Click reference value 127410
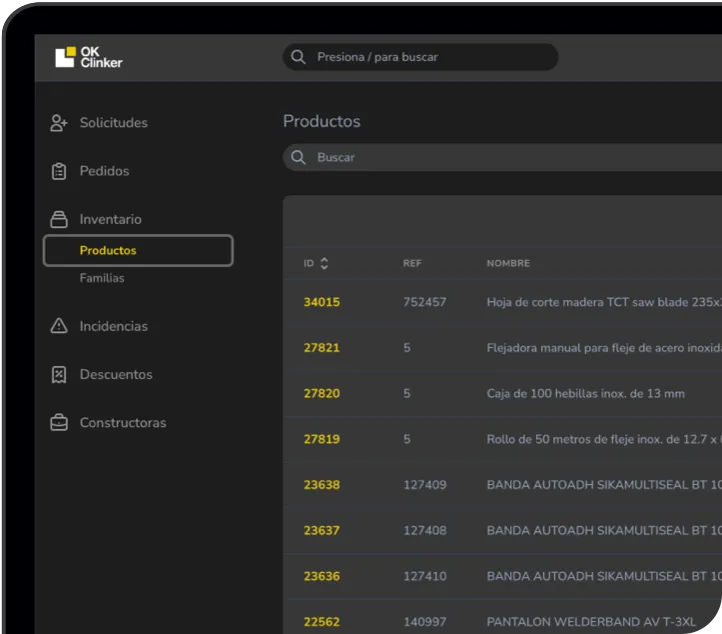 (x=425, y=576)
